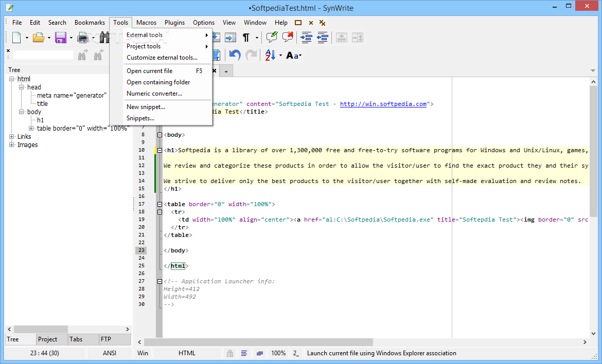The width and height of the screenshot is (602, 364).
Task: Click the Find previous binoculars icon
Action: [x=99, y=55]
